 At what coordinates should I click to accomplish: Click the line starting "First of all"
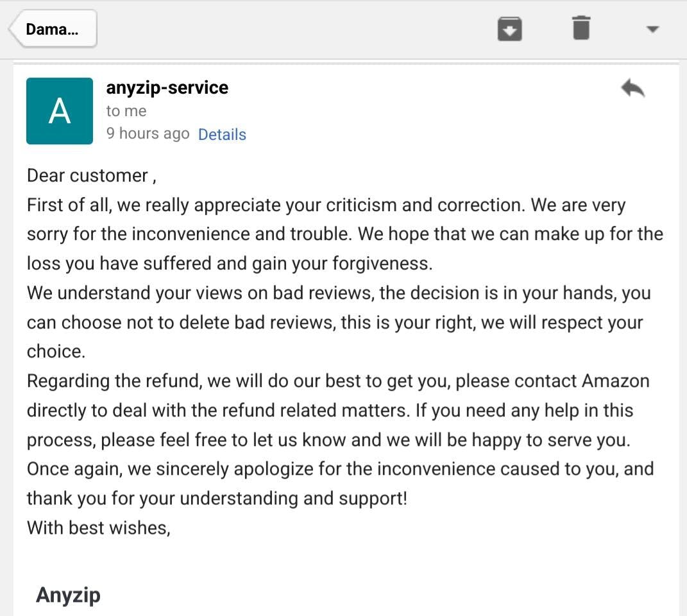[x=326, y=205]
